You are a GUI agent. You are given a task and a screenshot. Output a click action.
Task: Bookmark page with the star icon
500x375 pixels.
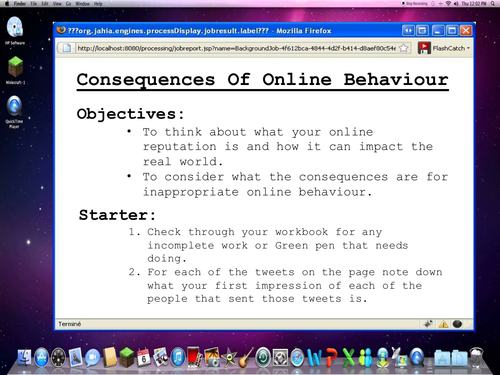(404, 48)
